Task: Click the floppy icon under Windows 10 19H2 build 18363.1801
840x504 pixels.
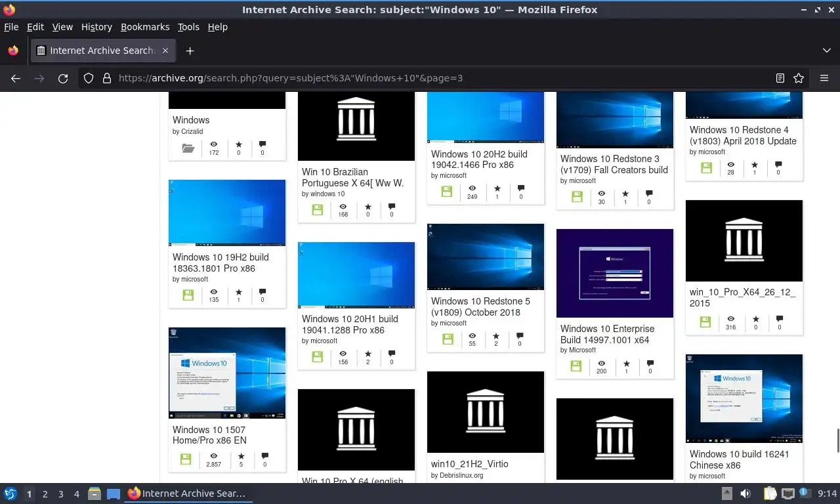Action: click(188, 295)
